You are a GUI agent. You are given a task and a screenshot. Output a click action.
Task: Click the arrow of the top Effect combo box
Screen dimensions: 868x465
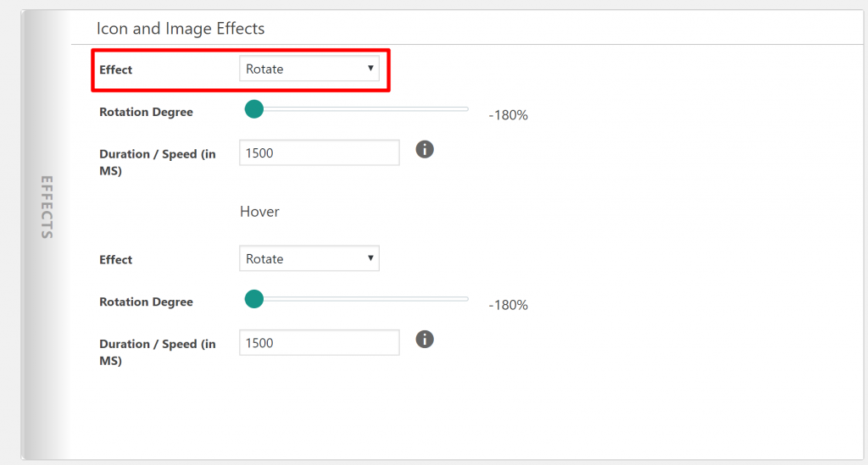(x=370, y=68)
